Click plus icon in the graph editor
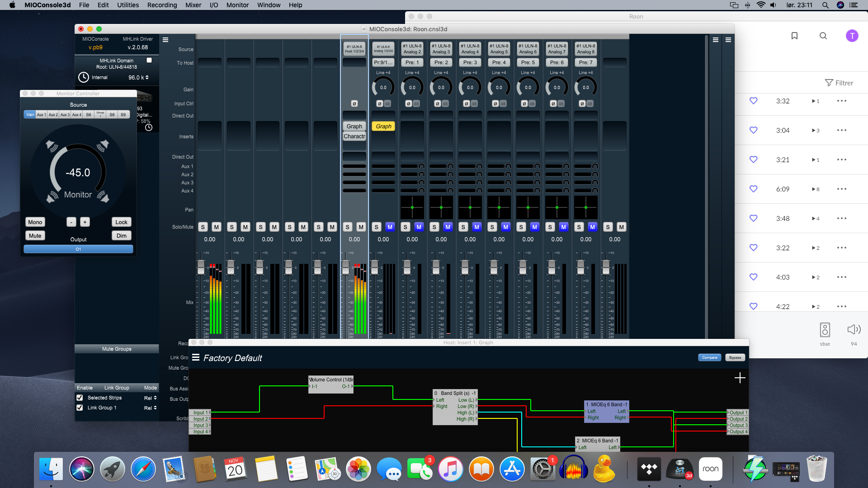The height and width of the screenshot is (488, 868). click(x=740, y=378)
